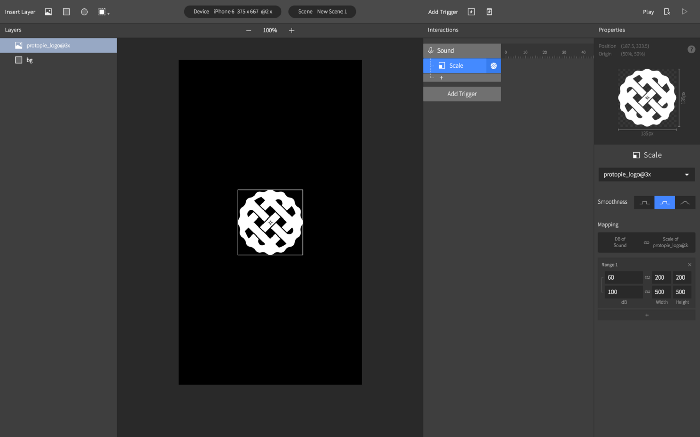Choose the middle smoothness option
This screenshot has height=437, width=700.
click(664, 202)
